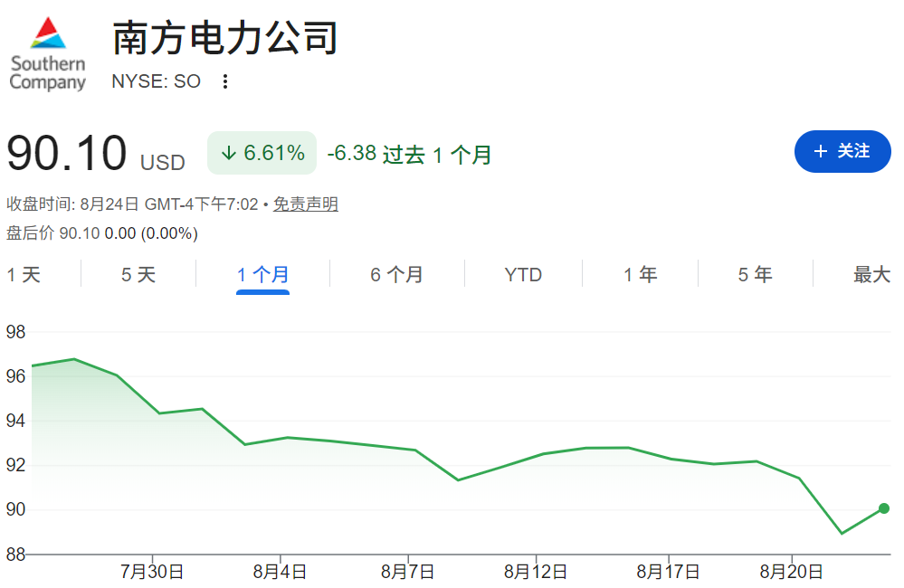The height and width of the screenshot is (588, 904).
Task: Open the three-dot more options menu
Action: 225,81
